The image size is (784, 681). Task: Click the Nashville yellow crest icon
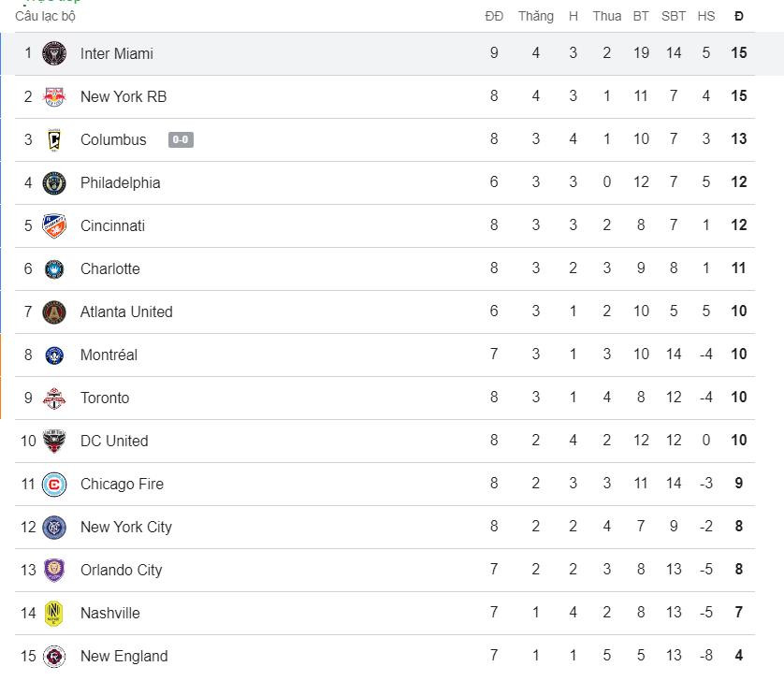tap(54, 613)
